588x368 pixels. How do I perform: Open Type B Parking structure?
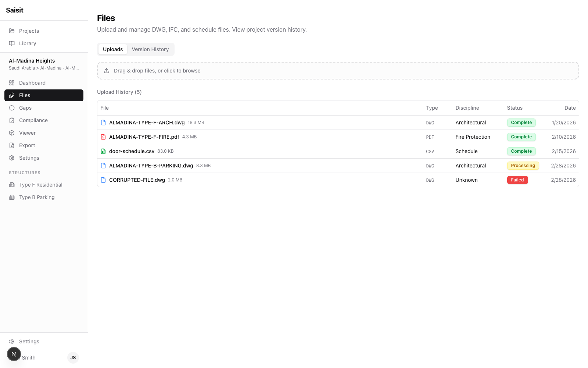[44, 197]
